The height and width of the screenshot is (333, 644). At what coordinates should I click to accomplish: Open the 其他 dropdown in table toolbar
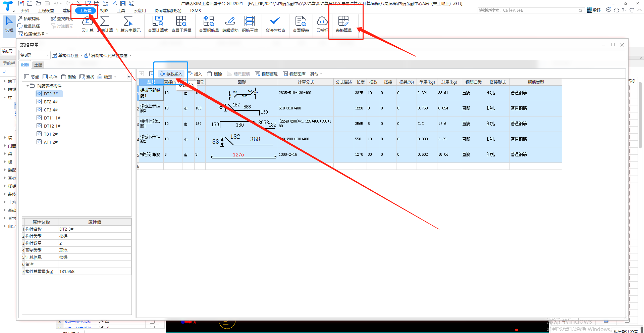316,74
